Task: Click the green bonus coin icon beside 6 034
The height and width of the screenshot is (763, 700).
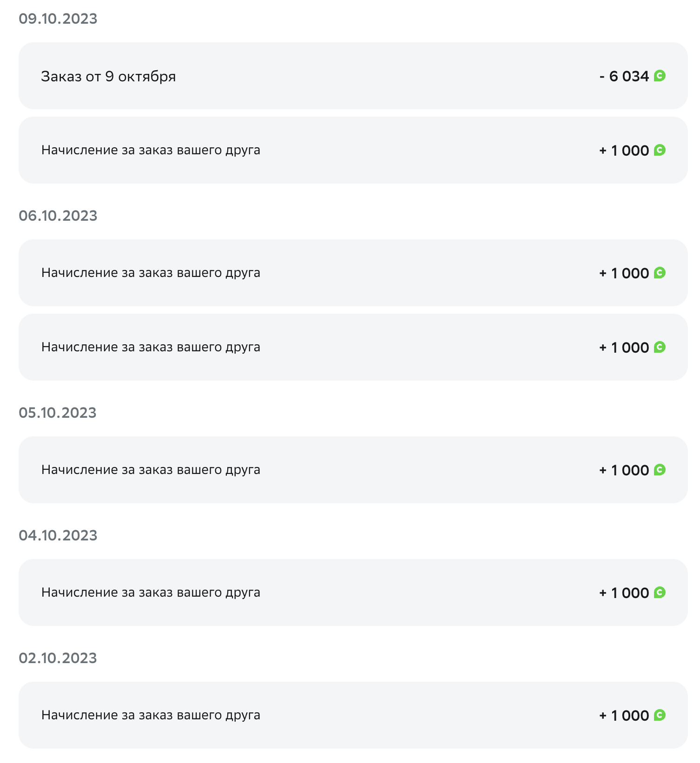Action: (660, 76)
